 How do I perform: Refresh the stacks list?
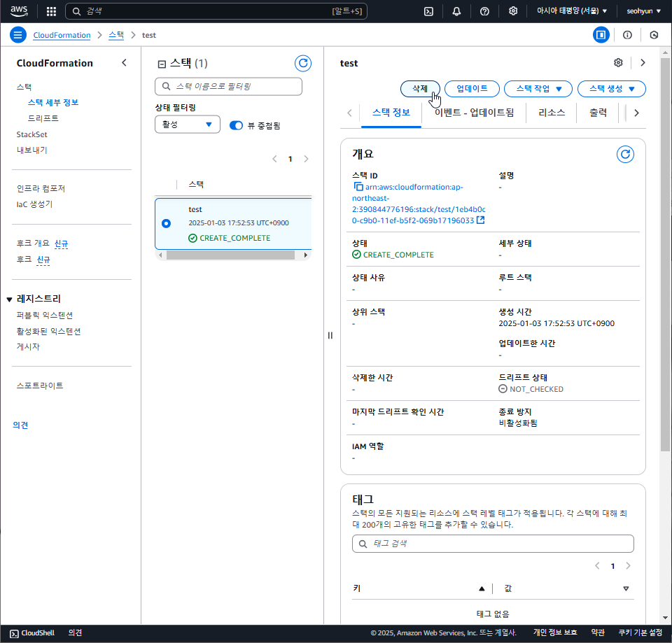point(303,64)
